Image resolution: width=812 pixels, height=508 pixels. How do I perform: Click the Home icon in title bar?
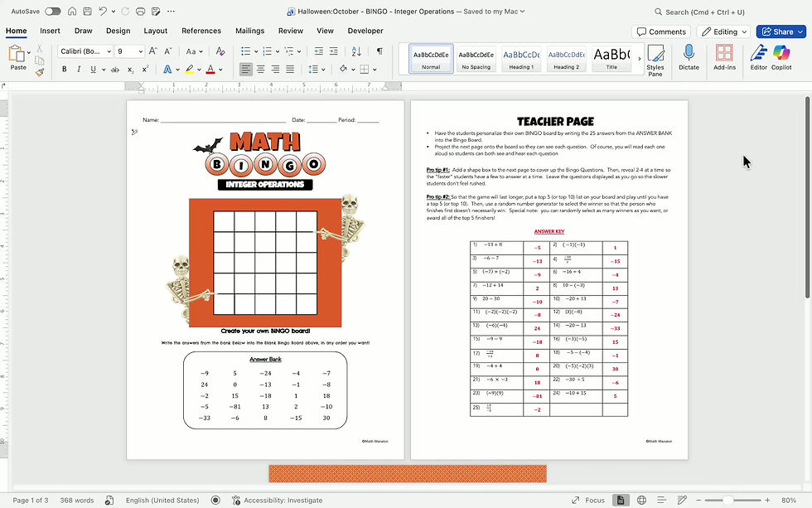(x=73, y=11)
